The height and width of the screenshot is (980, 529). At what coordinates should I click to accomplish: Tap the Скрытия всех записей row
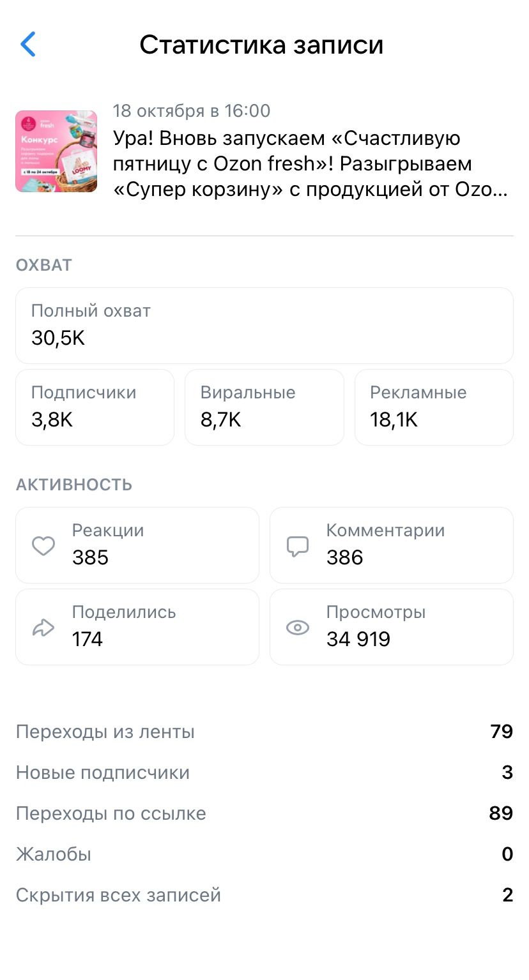[264, 895]
